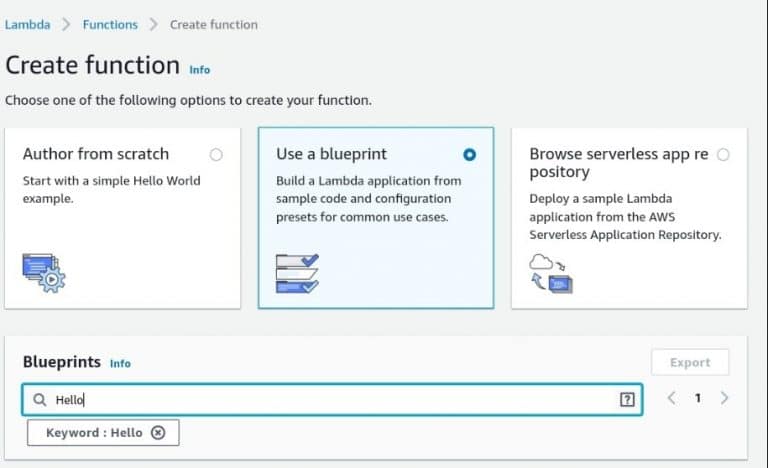
Task: Open Info link beside Blueprints heading
Action: (120, 364)
